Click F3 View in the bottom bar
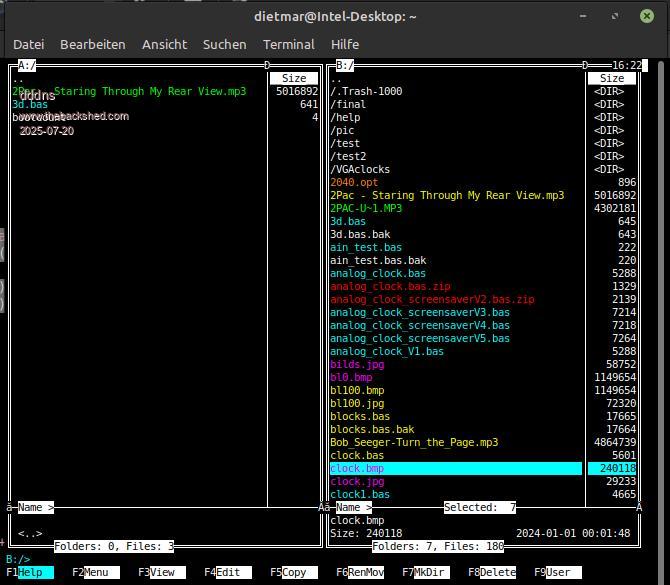 pyautogui.click(x=162, y=573)
